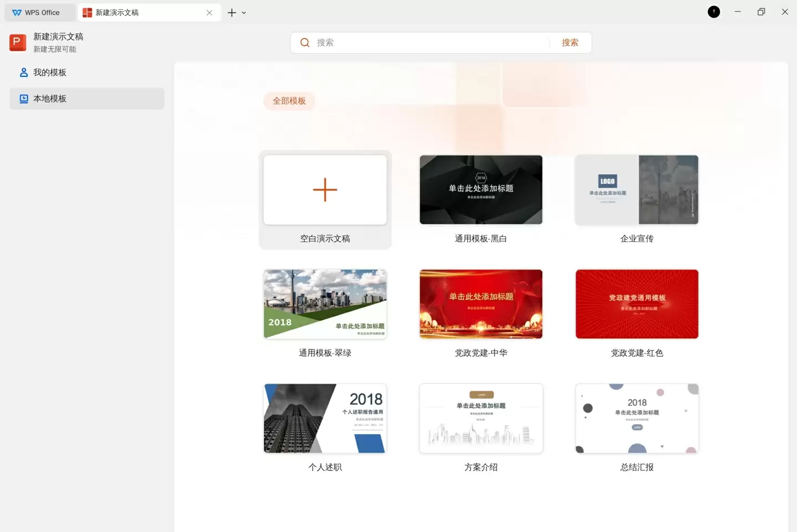Select the 我的模板 sidebar icon
Image resolution: width=797 pixels, height=532 pixels.
(23, 72)
